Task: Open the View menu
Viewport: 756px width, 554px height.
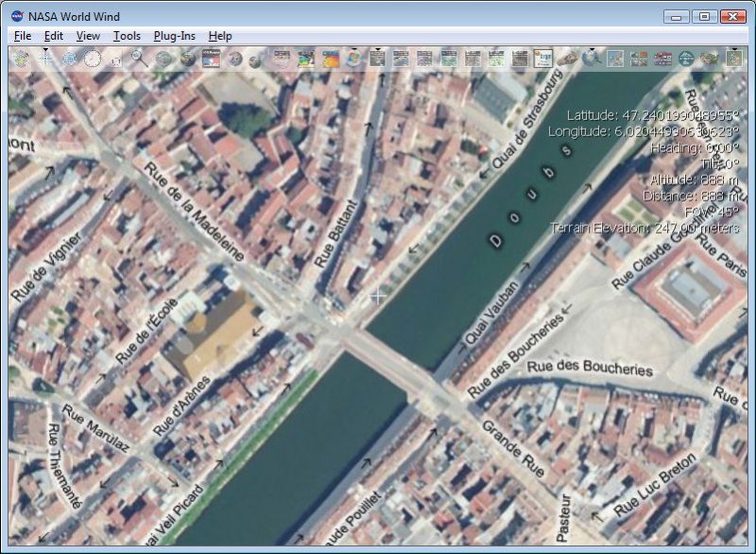Action: click(x=88, y=36)
